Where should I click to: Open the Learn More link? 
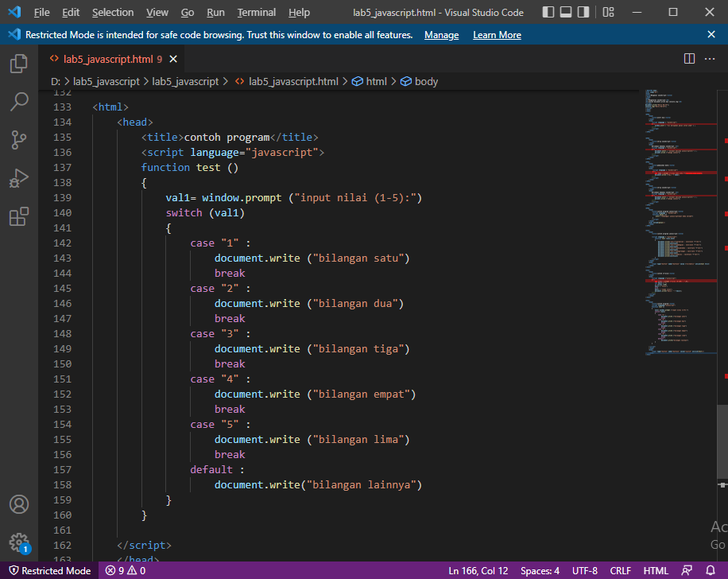[497, 34]
